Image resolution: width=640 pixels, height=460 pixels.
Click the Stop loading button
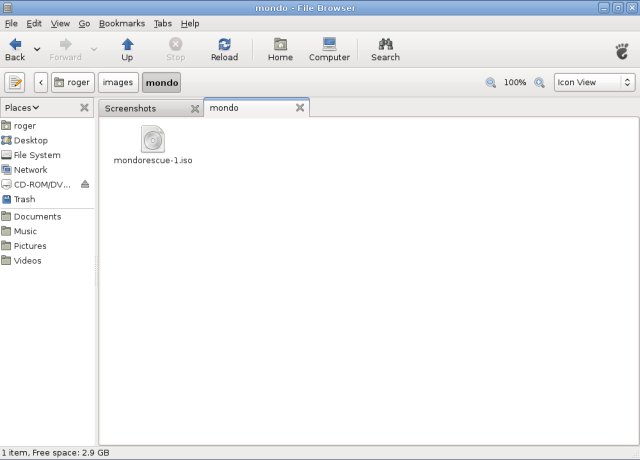176,49
